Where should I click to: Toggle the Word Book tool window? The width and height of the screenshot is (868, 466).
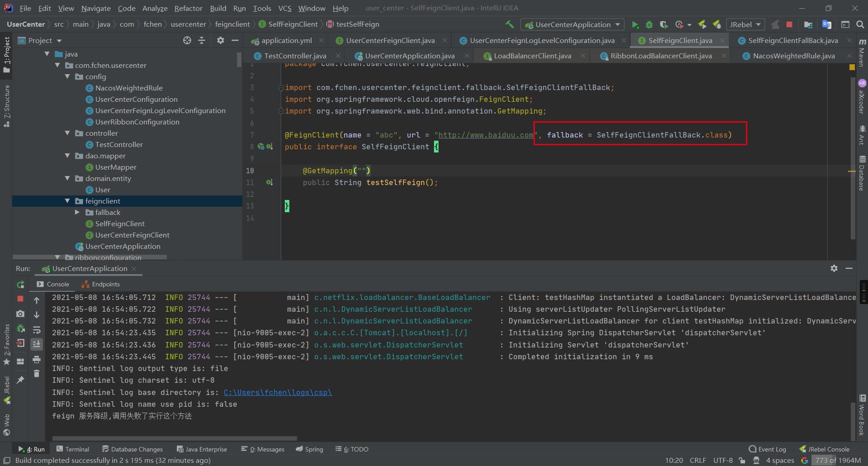(862, 415)
